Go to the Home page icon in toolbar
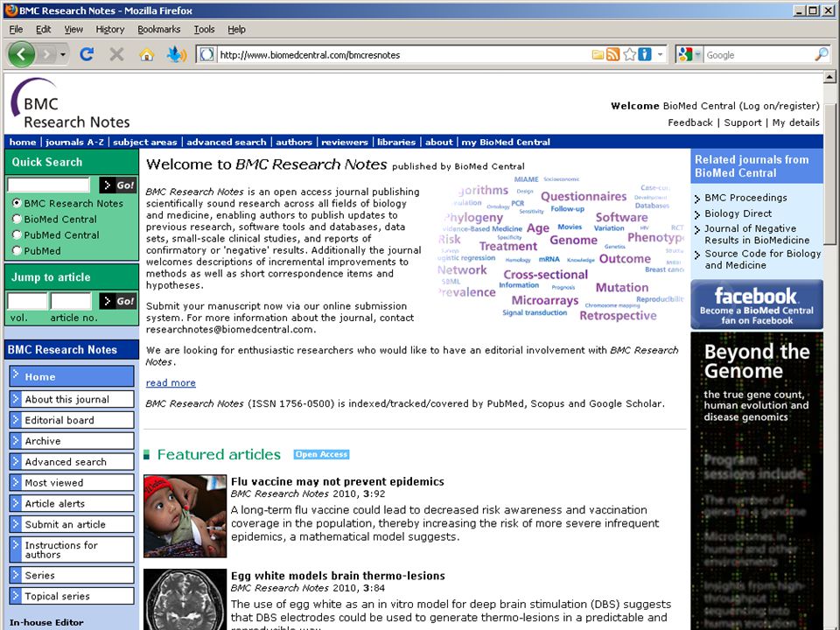 pyautogui.click(x=146, y=54)
